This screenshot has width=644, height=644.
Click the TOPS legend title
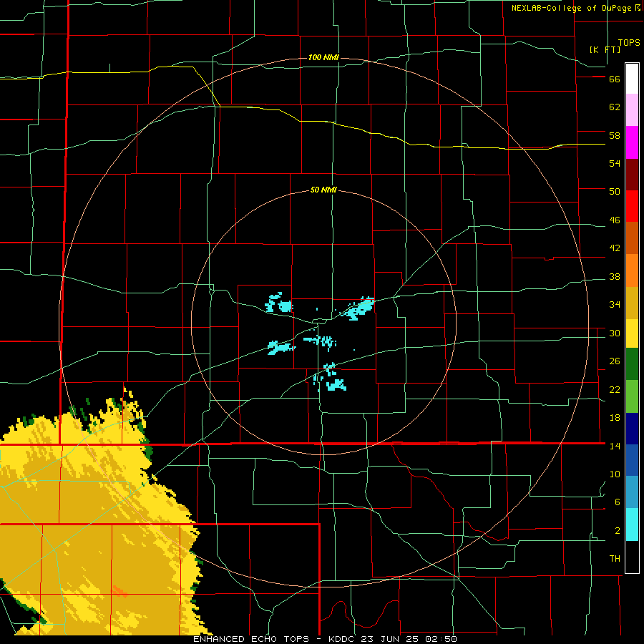[x=629, y=43]
